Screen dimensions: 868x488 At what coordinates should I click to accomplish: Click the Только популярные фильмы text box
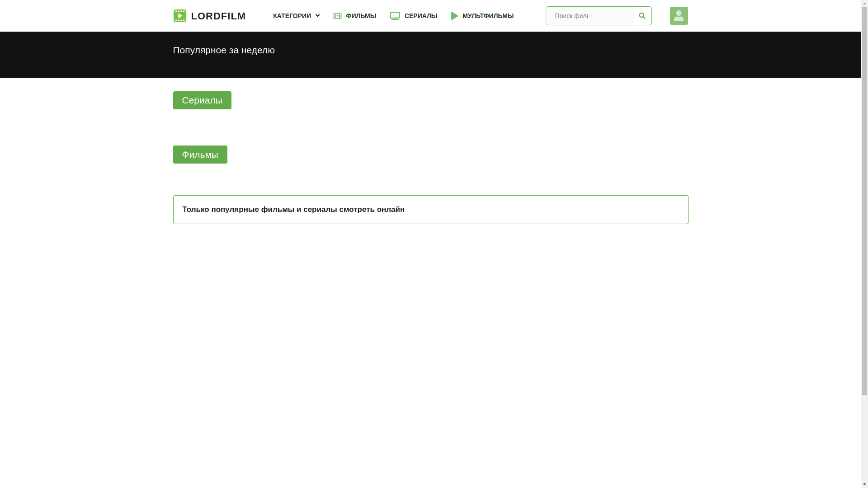pos(430,210)
